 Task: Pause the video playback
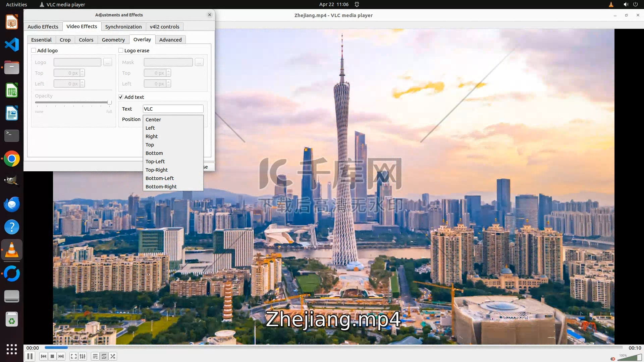tap(30, 356)
